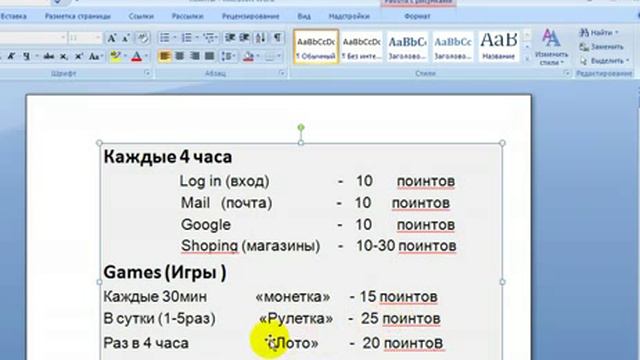640x360 pixels.
Task: Open the font color dropdown arrow
Action: coord(147,57)
